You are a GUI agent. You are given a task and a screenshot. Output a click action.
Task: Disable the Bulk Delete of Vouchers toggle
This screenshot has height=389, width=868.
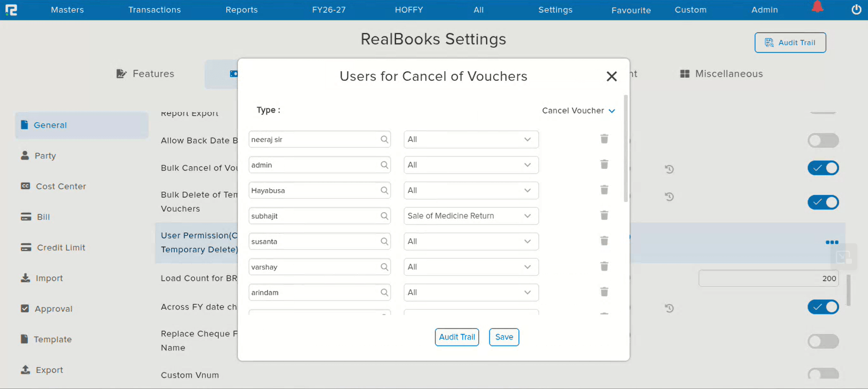[x=823, y=202]
